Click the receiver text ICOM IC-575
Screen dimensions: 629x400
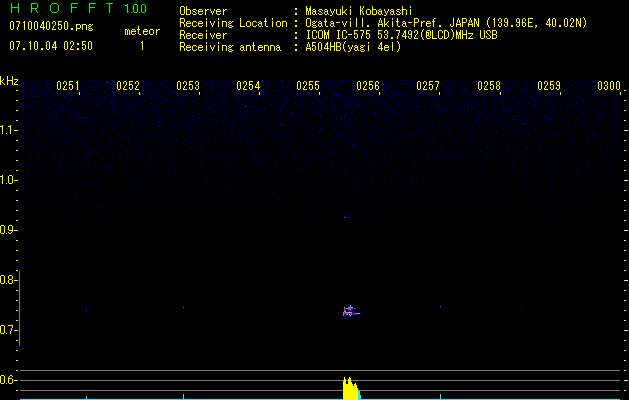pyautogui.click(x=339, y=35)
